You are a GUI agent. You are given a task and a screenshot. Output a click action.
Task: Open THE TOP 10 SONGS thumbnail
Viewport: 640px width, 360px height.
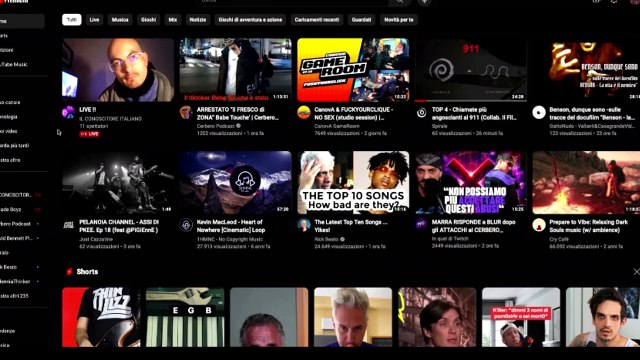(353, 182)
